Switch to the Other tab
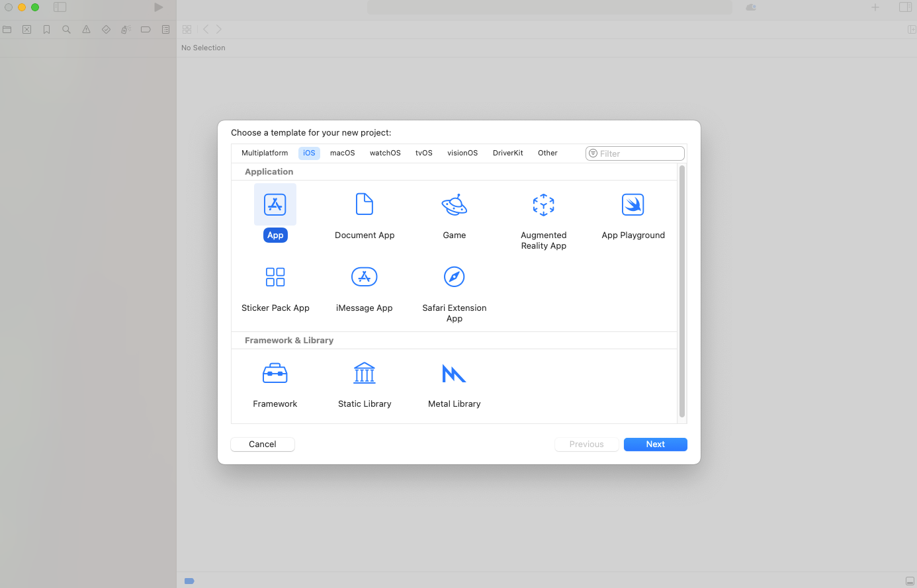 coord(548,153)
